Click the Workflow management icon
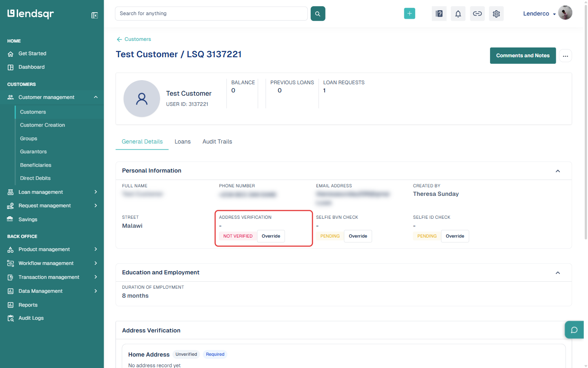This screenshot has height=368, width=588. click(x=11, y=263)
